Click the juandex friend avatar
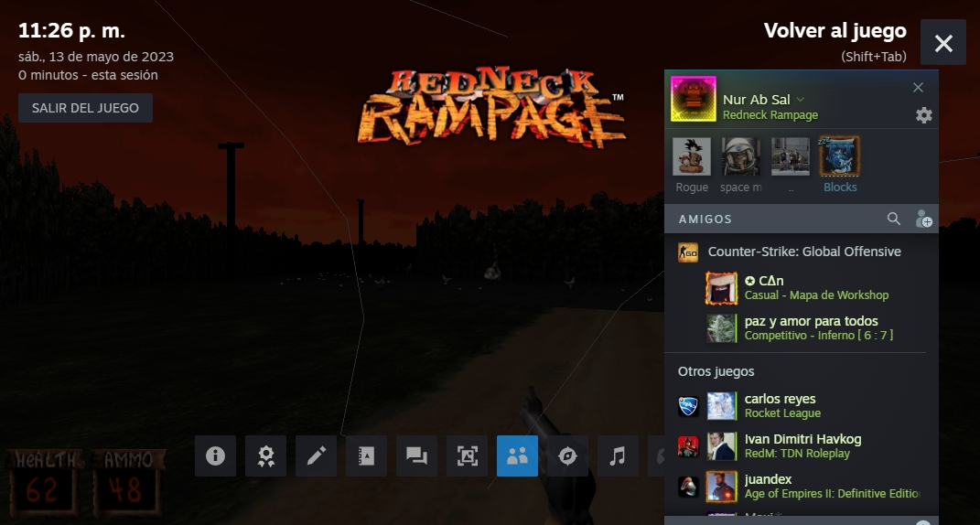Screen dimensions: 980x525 [721, 487]
